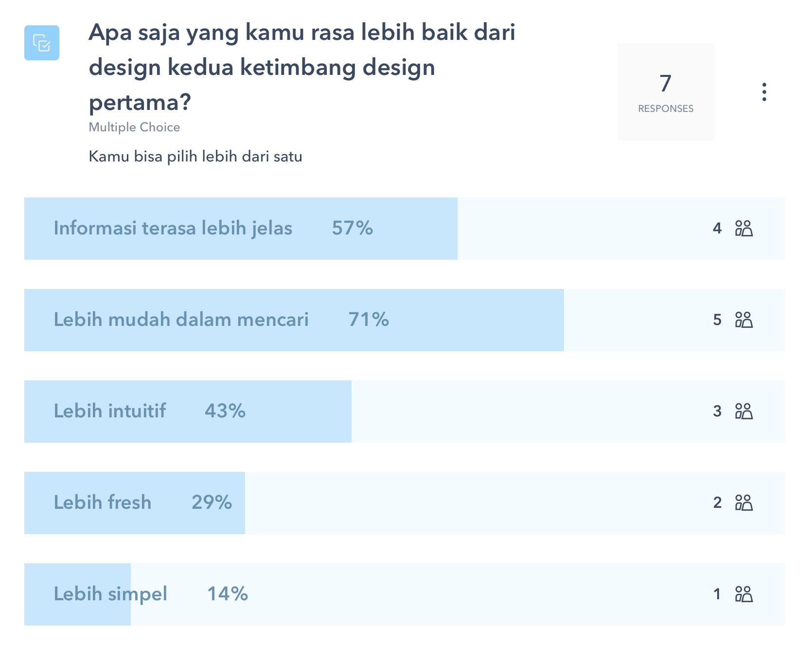Show respondents icon for Lebih fresh
Viewport: 812px width, 645px height.
click(743, 502)
